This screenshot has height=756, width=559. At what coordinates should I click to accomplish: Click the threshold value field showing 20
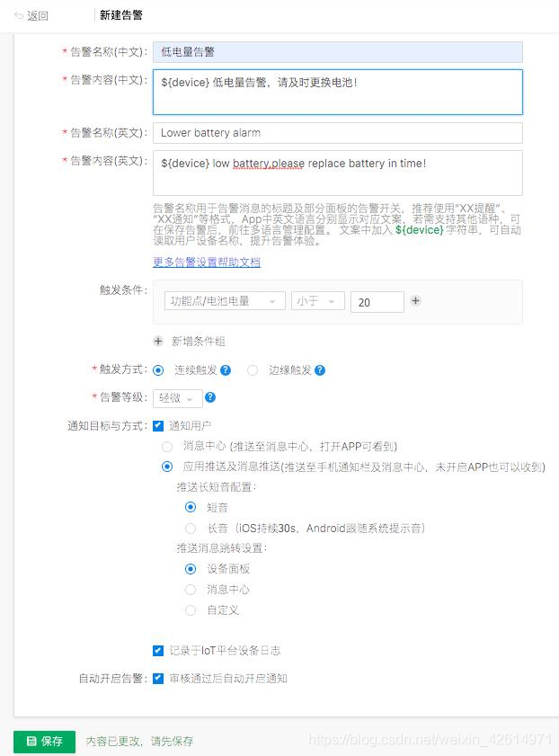[377, 302]
